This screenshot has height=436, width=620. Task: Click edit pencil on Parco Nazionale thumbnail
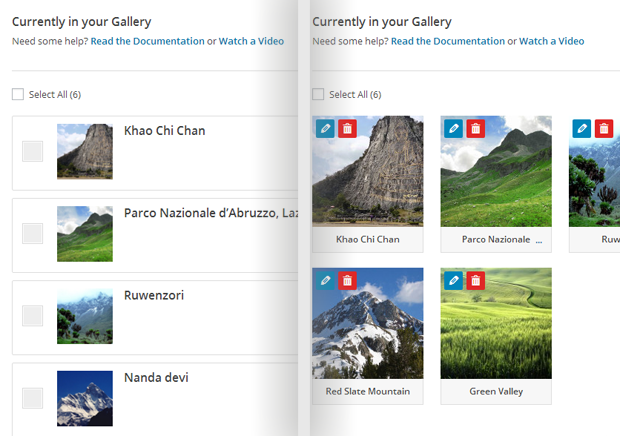[454, 128]
